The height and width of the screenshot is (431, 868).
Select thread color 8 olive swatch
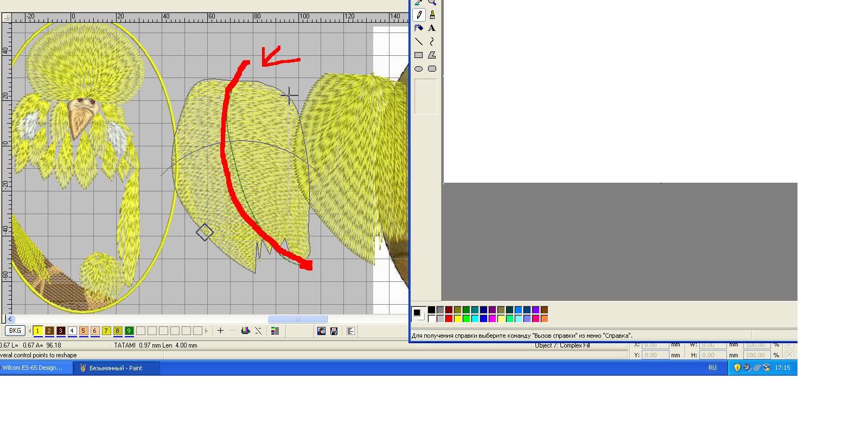point(117,331)
